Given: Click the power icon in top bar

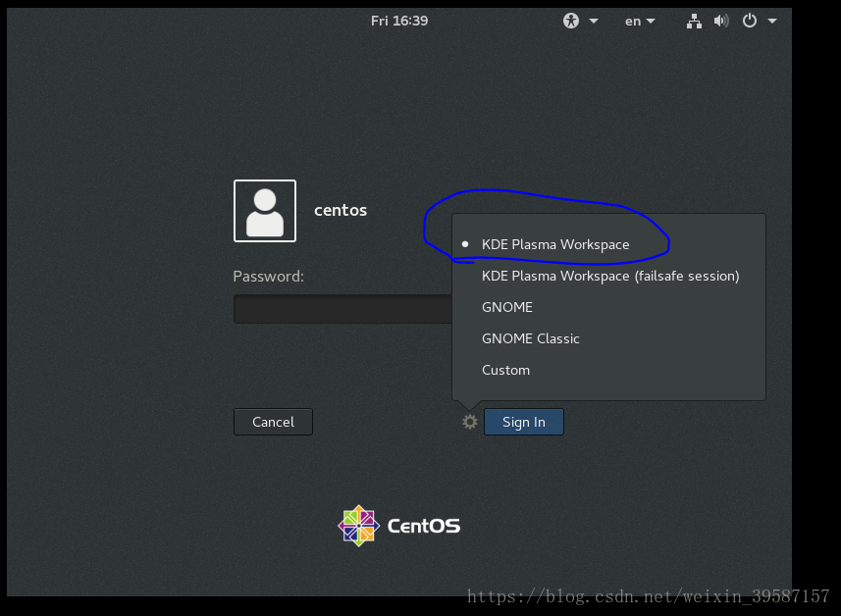Looking at the screenshot, I should click(750, 21).
